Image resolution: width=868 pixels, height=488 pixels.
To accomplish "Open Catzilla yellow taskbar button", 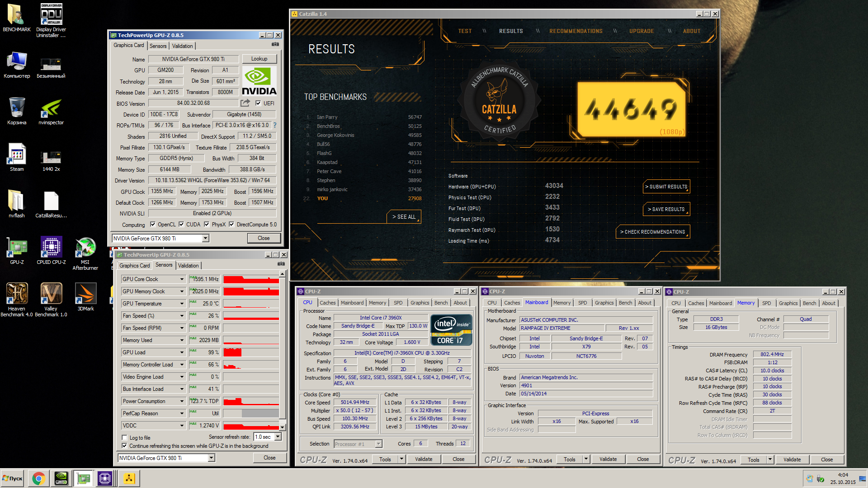I will 129,479.
